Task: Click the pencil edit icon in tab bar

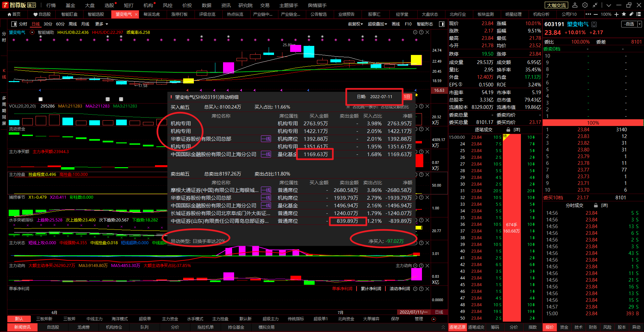Action: click(631, 14)
